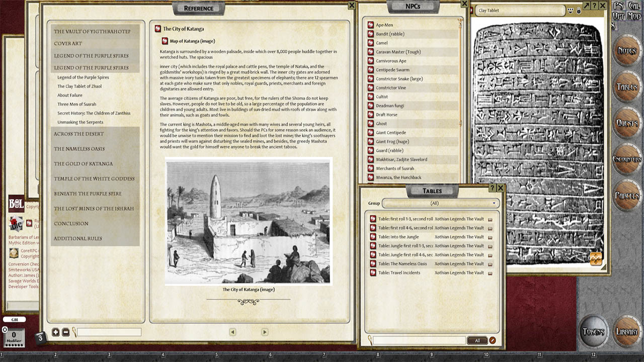Go to next reference page with right arrow
Image resolution: width=644 pixels, height=362 pixels.
coord(264,332)
